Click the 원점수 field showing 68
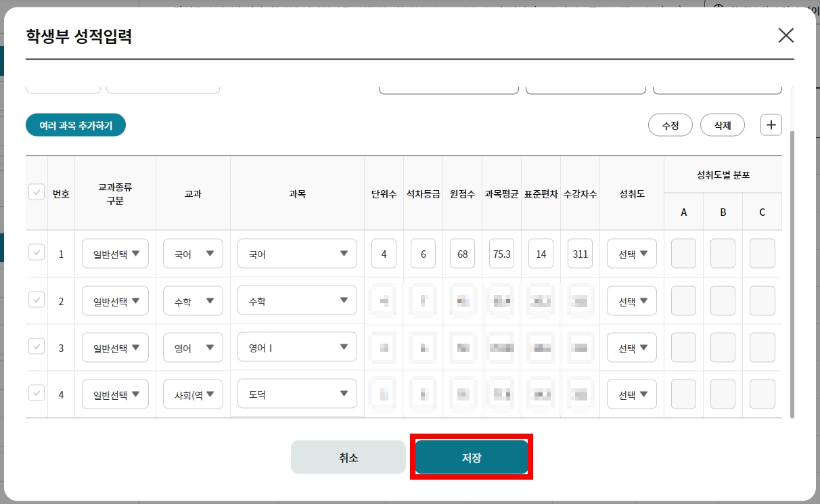The width and height of the screenshot is (820, 504). point(463,254)
